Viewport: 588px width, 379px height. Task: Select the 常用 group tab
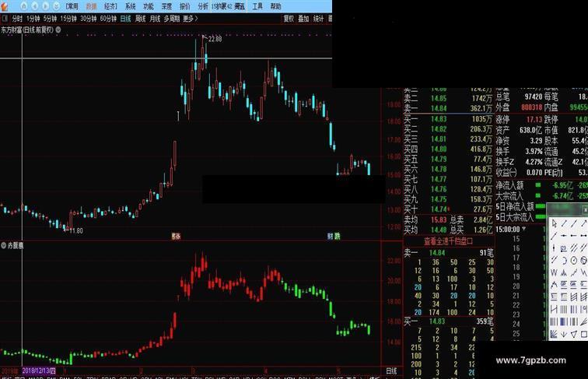72,6
